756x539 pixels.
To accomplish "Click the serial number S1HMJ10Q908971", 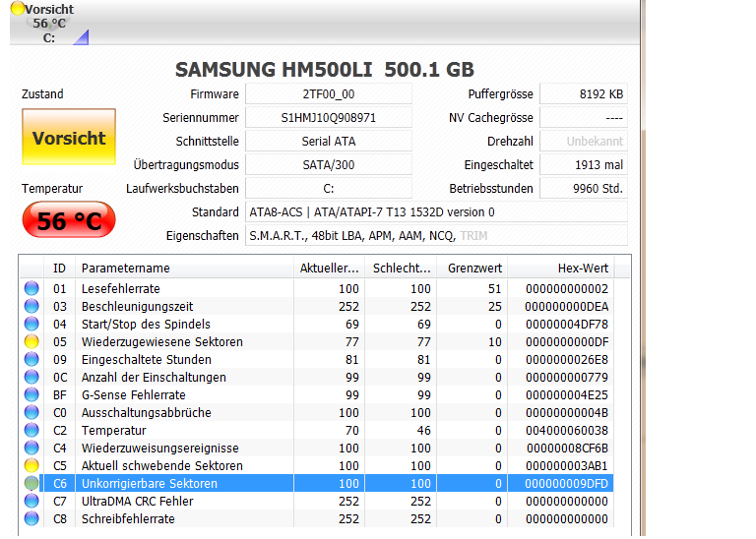I will pos(329,117).
